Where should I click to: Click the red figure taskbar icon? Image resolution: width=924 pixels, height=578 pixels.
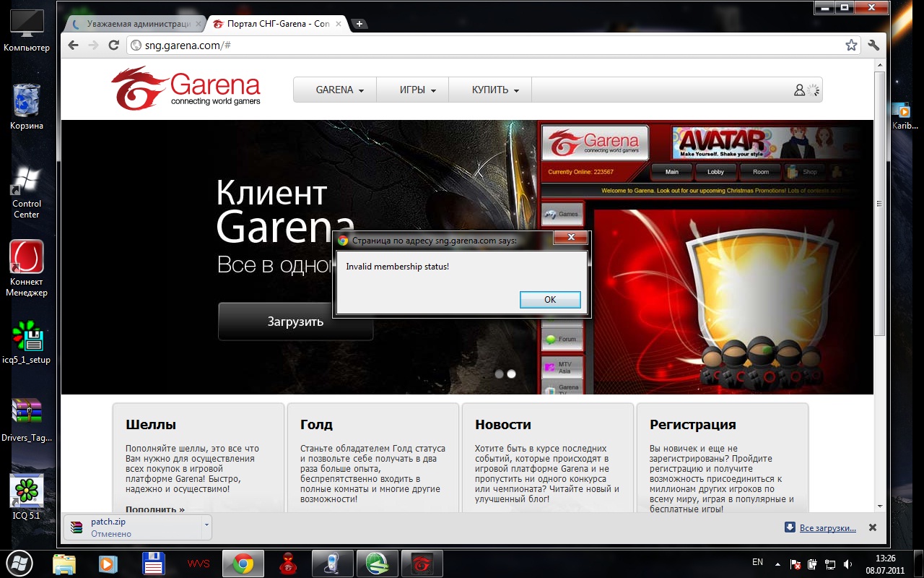coord(287,564)
